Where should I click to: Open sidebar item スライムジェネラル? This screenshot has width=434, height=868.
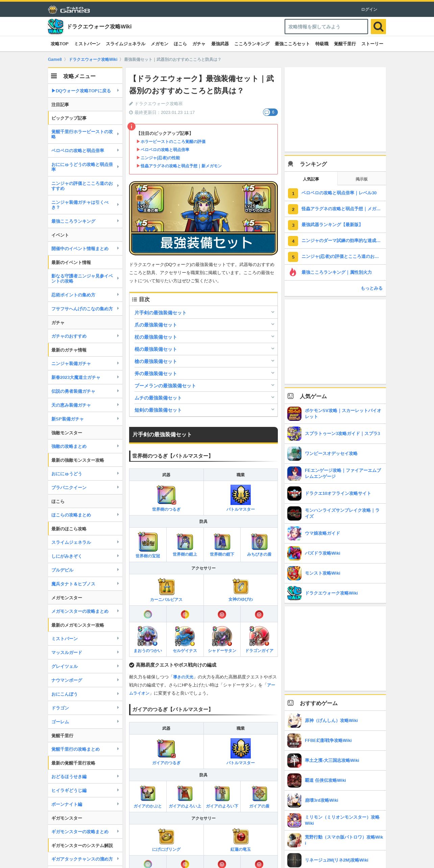pyautogui.click(x=85, y=542)
